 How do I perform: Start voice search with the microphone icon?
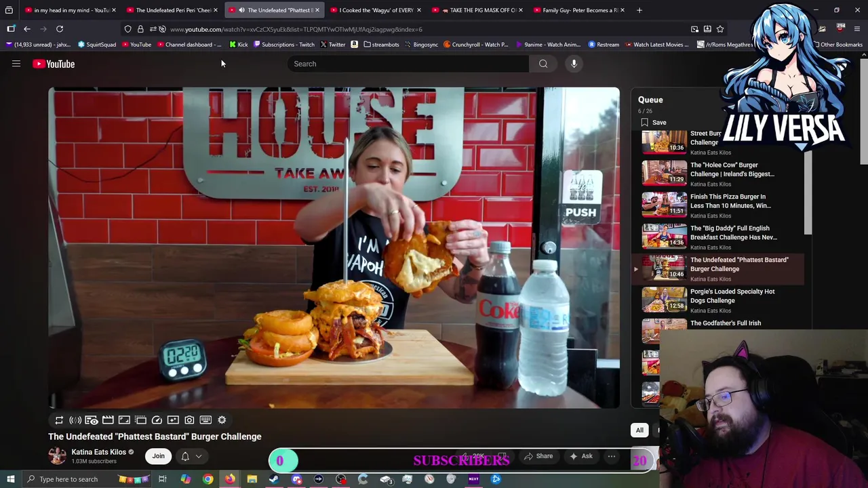coord(574,64)
